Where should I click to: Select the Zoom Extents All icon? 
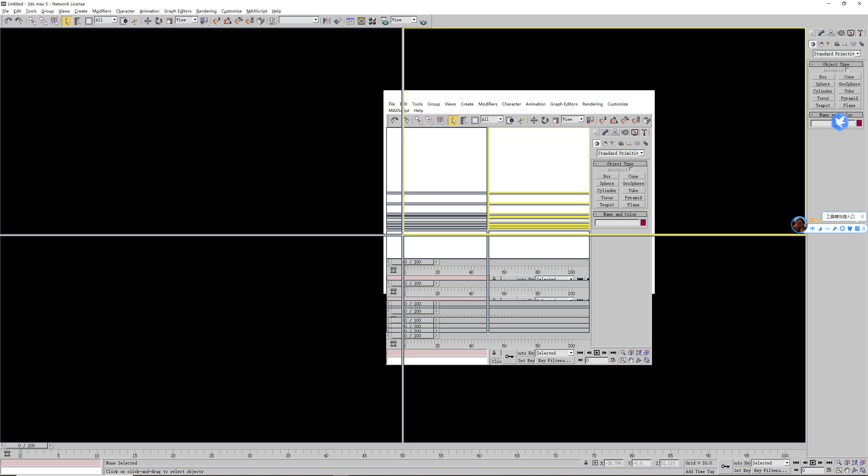coord(863,463)
